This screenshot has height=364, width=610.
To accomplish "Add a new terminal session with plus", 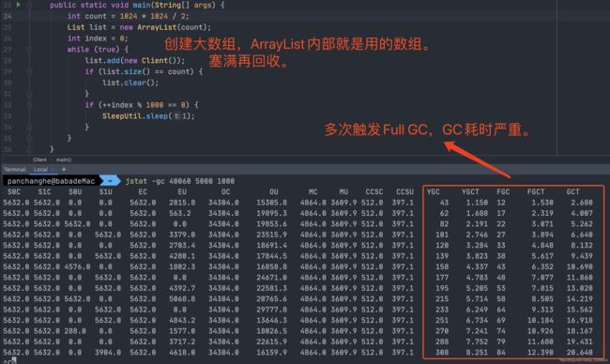I will pyautogui.click(x=64, y=170).
